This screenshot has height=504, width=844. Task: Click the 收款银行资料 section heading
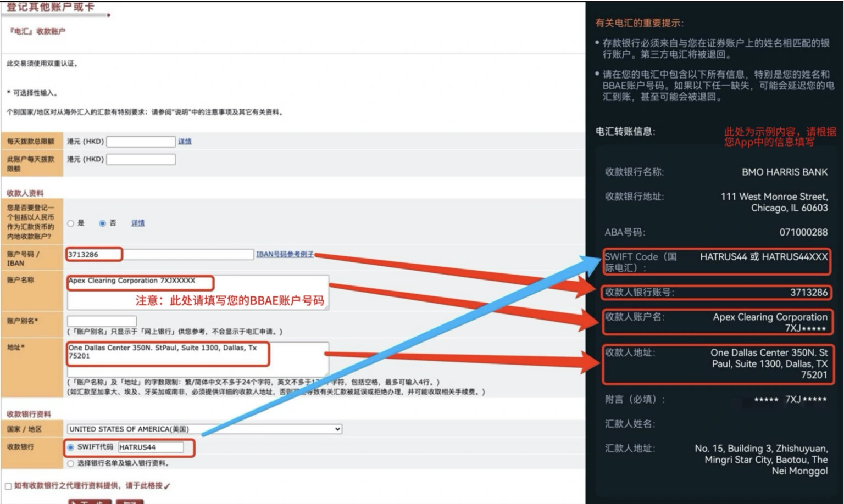28,414
